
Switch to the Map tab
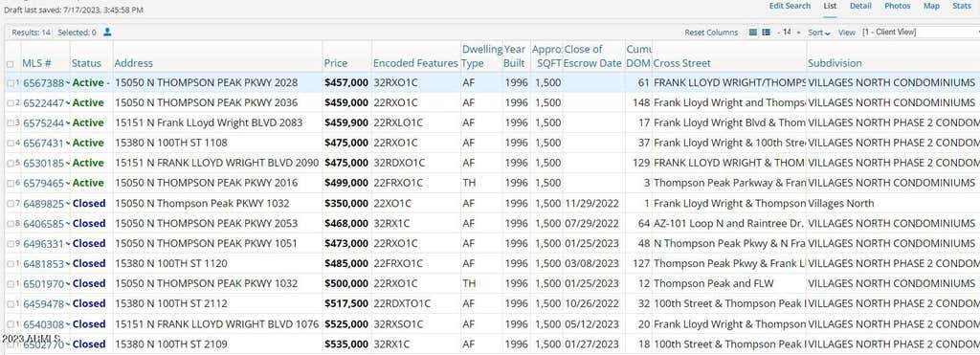(931, 6)
